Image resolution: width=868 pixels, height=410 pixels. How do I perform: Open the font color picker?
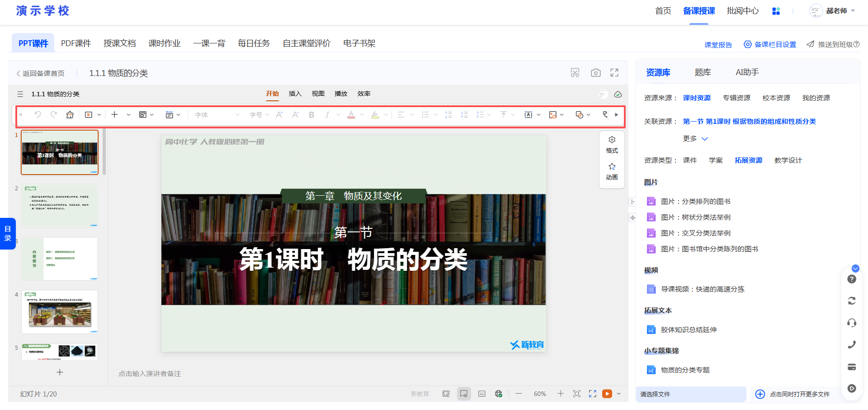coord(351,115)
